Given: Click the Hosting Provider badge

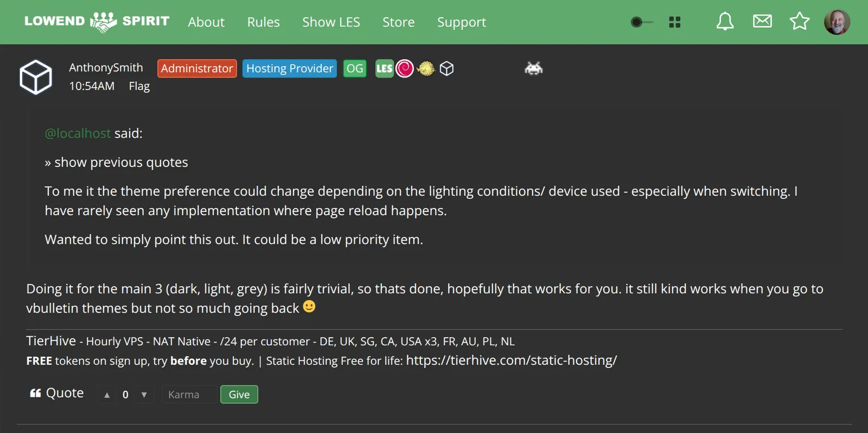Looking at the screenshot, I should point(290,68).
